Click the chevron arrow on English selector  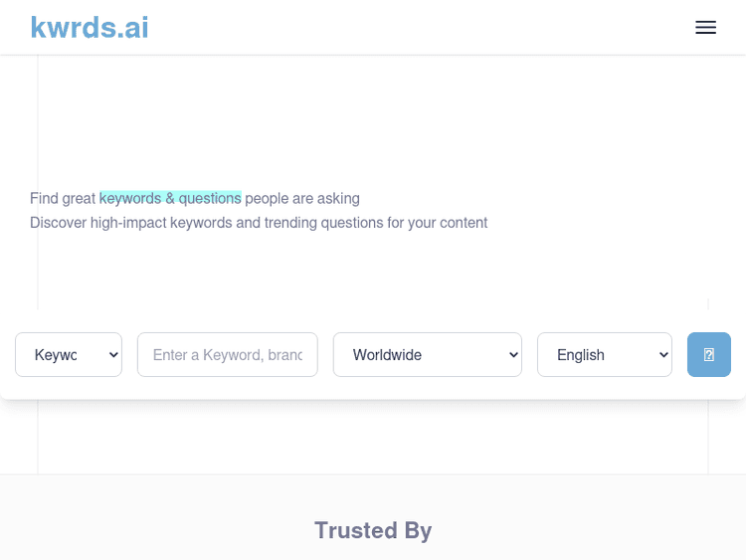click(663, 355)
